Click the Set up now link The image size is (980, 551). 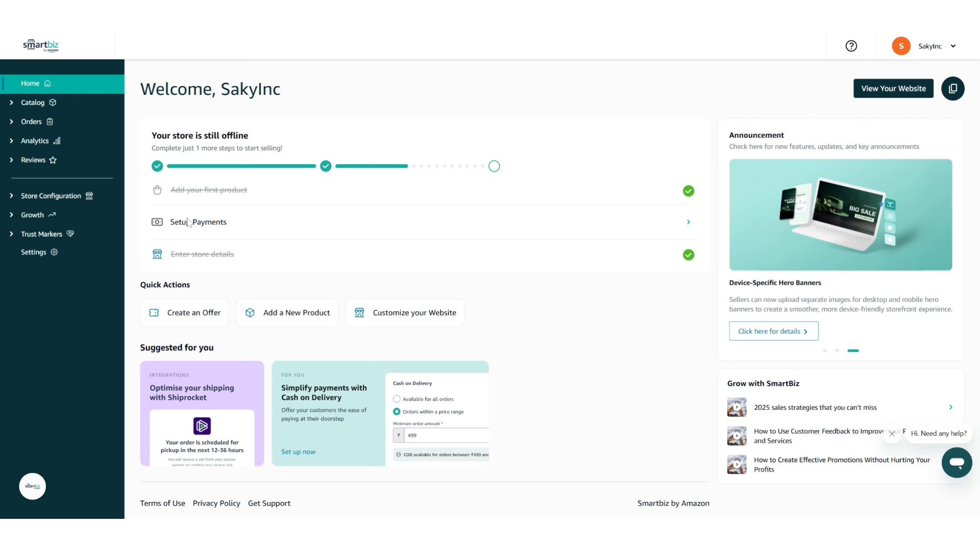pyautogui.click(x=298, y=452)
